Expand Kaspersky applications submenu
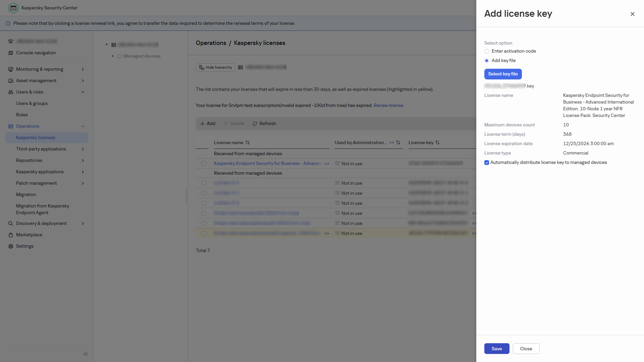 click(83, 172)
